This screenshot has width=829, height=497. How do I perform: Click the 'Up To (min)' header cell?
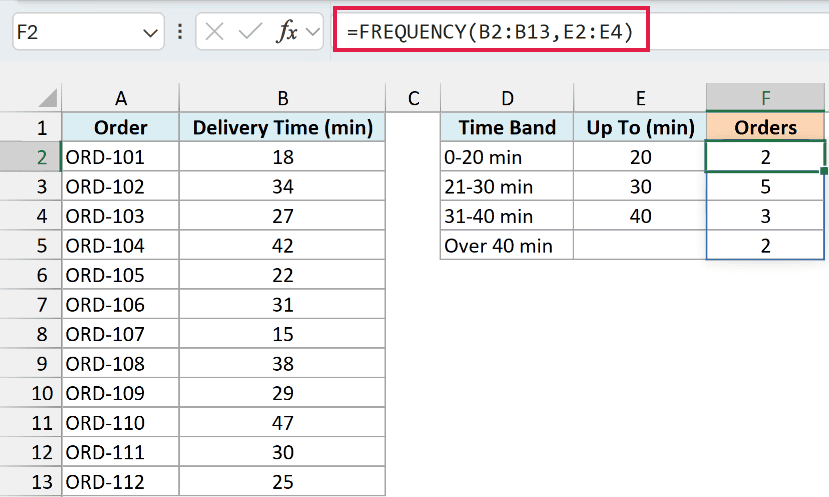[640, 127]
